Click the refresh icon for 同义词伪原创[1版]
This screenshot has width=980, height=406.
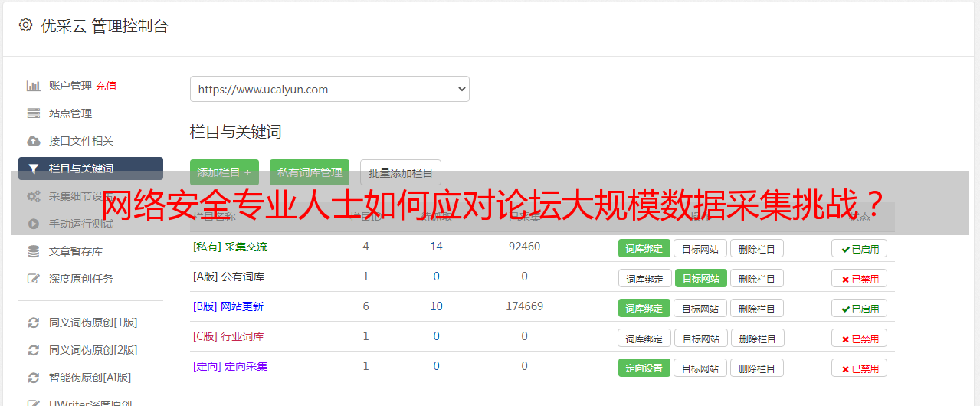point(34,323)
